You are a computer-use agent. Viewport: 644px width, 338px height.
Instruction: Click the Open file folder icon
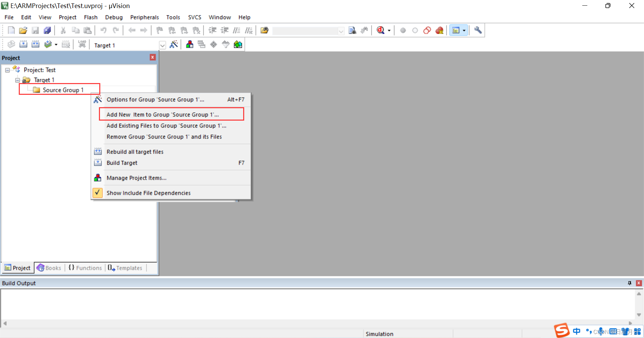23,30
